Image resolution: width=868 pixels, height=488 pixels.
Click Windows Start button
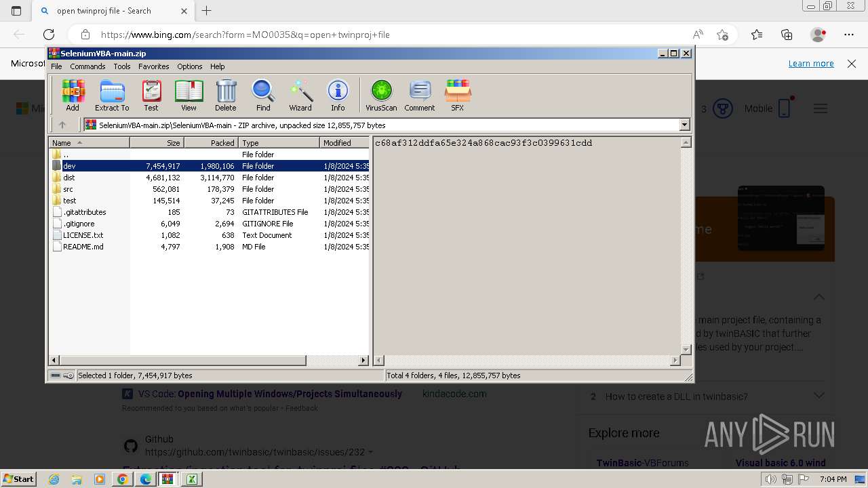[x=18, y=479]
